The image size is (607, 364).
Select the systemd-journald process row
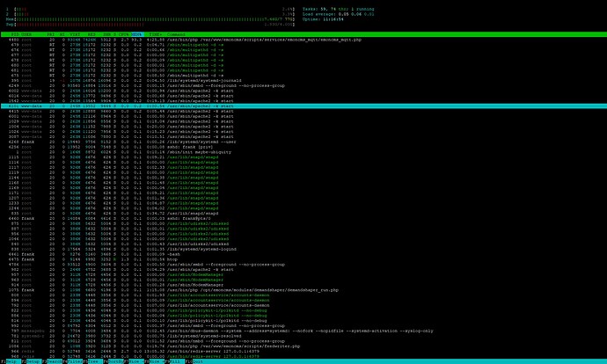[x=303, y=81]
